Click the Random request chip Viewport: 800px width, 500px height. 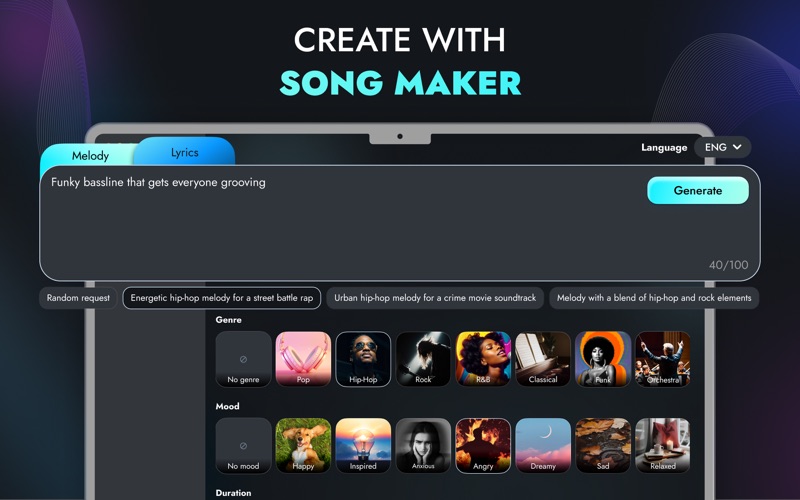[x=78, y=298]
